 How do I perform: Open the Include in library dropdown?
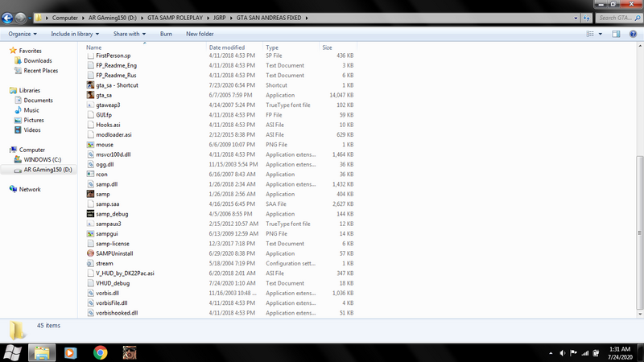tap(75, 34)
